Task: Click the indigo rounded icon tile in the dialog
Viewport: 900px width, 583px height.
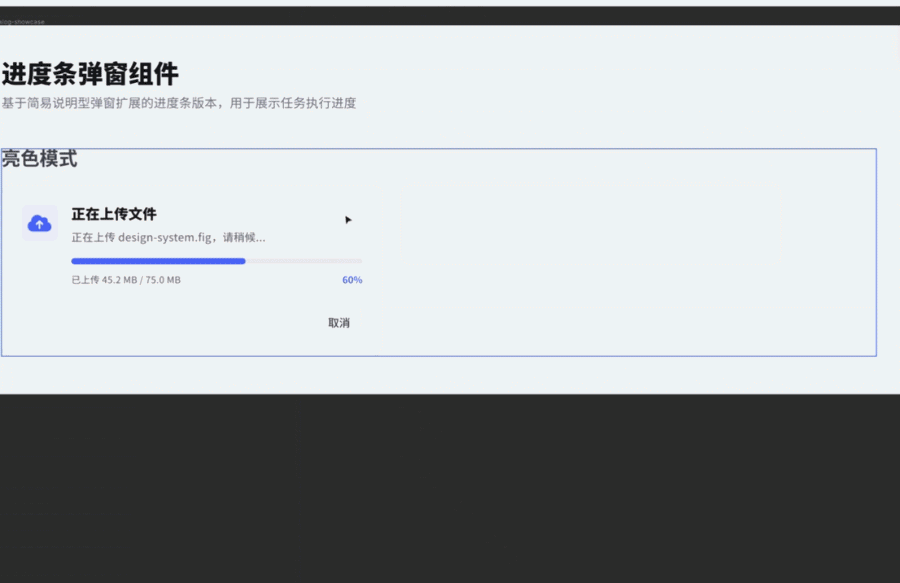Action: coord(40,222)
